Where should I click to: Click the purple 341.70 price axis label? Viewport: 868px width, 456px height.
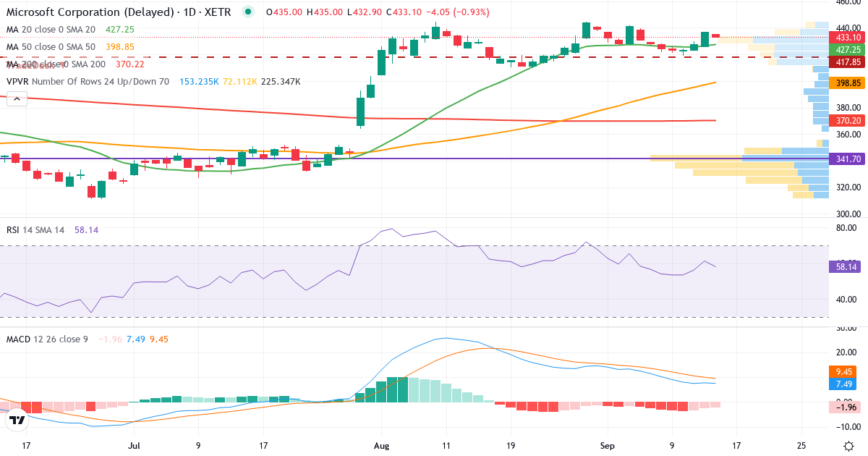pyautogui.click(x=847, y=159)
